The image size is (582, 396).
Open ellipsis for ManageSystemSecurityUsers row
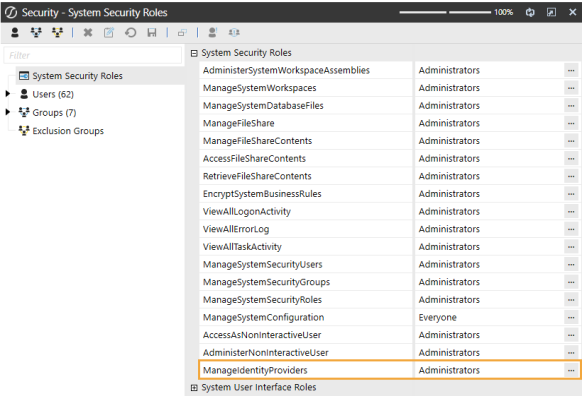(x=571, y=264)
